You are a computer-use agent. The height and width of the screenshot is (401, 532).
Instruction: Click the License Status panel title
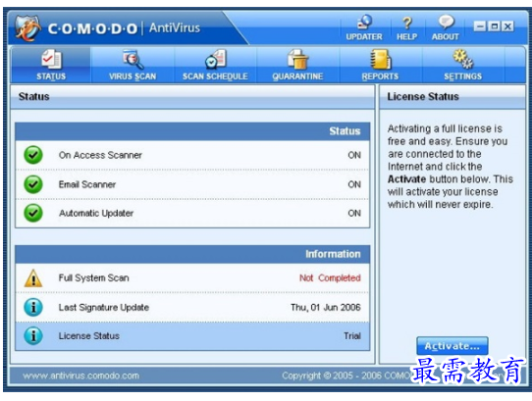(423, 97)
